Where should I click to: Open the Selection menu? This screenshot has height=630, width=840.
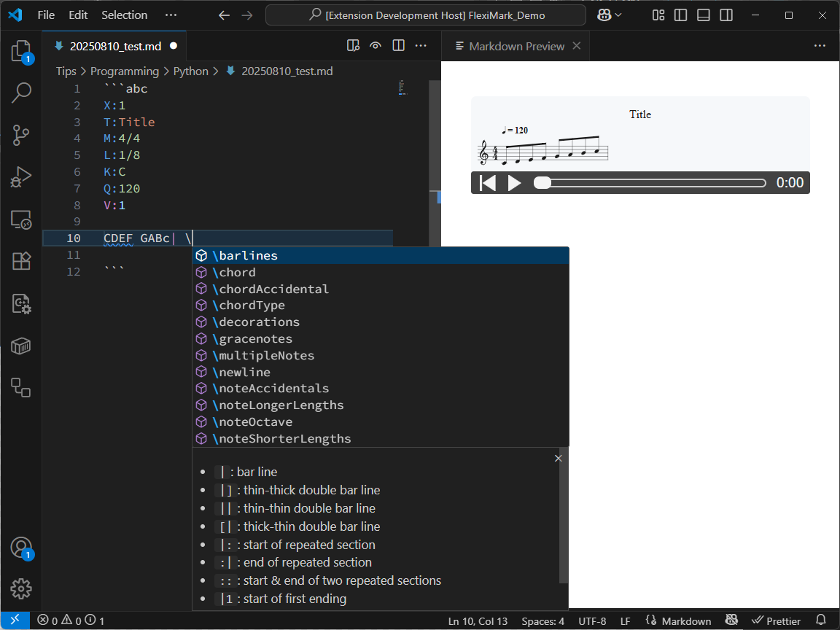(124, 15)
